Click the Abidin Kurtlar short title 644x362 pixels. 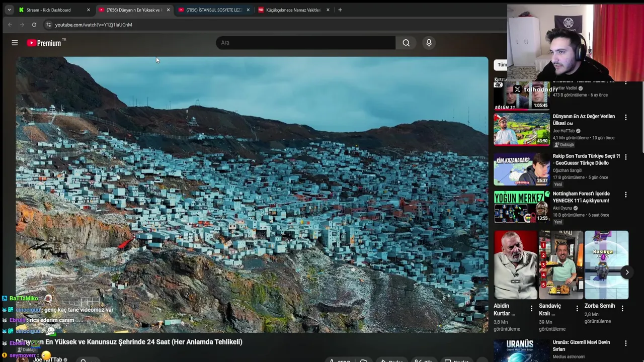click(504, 309)
